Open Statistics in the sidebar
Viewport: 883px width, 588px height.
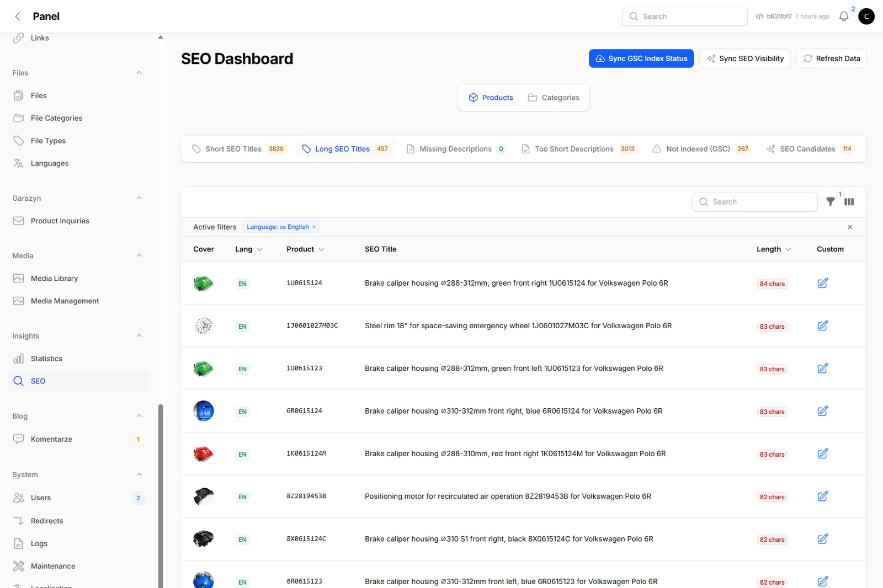[78, 359]
